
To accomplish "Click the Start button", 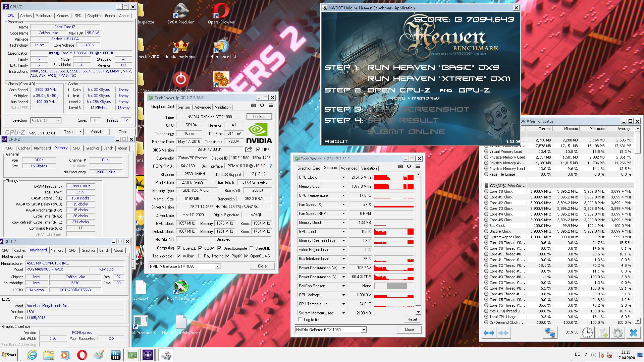I will [9, 355].
